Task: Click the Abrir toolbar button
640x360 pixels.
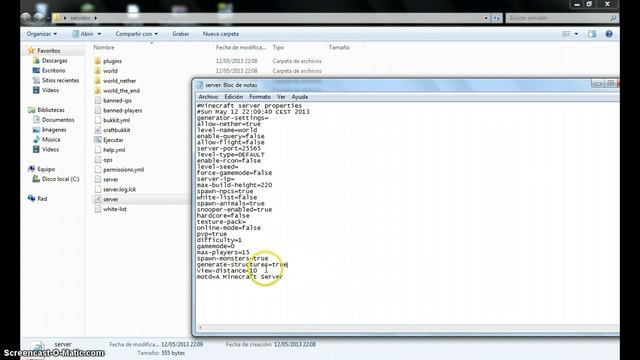Action: click(83, 34)
